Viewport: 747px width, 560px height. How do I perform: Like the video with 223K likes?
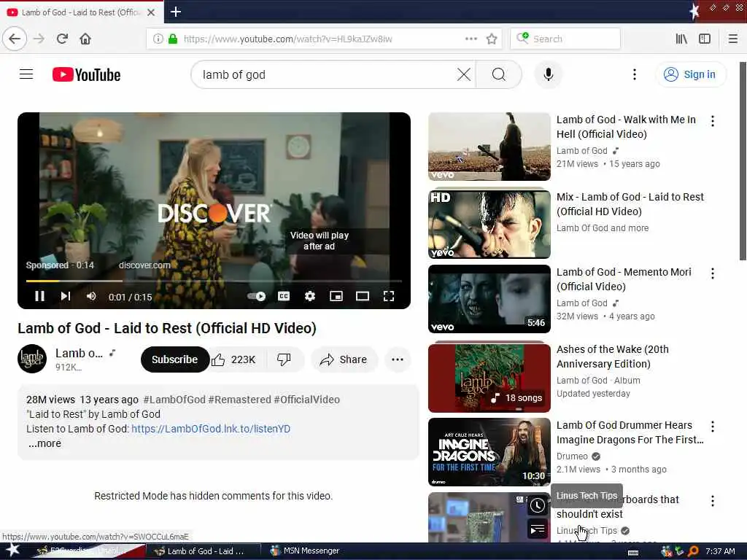tap(234, 359)
